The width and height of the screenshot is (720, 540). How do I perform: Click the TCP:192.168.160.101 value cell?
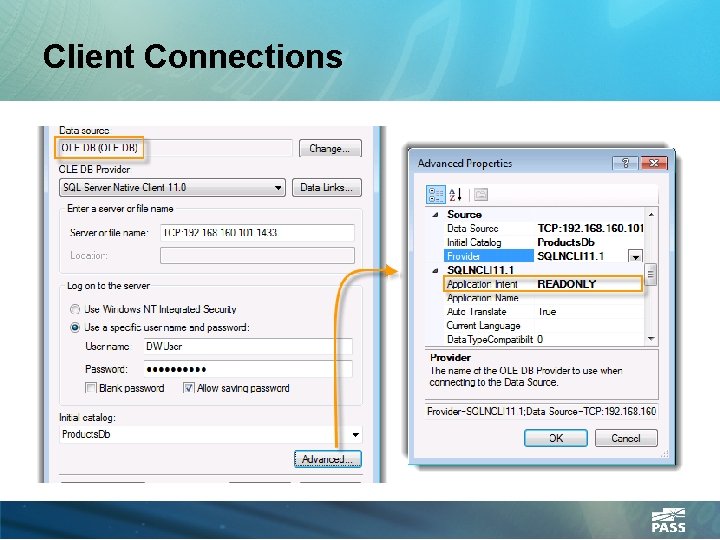coord(589,228)
